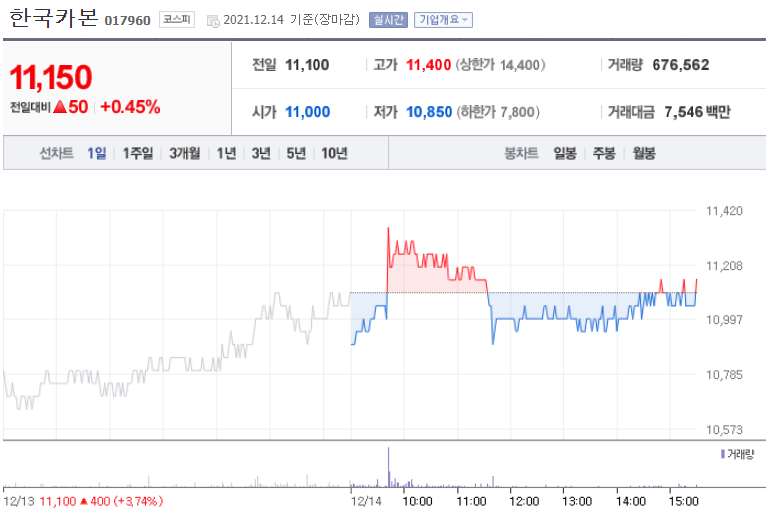This screenshot has width=766, height=525.
Task: Click the 거래량 legend marker in the chart
Action: click(x=723, y=454)
